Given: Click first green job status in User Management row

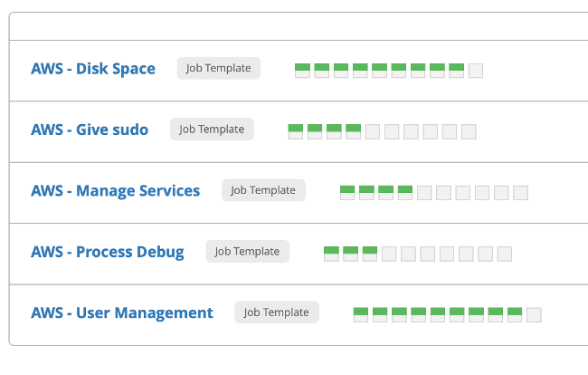Looking at the screenshot, I should point(360,314).
